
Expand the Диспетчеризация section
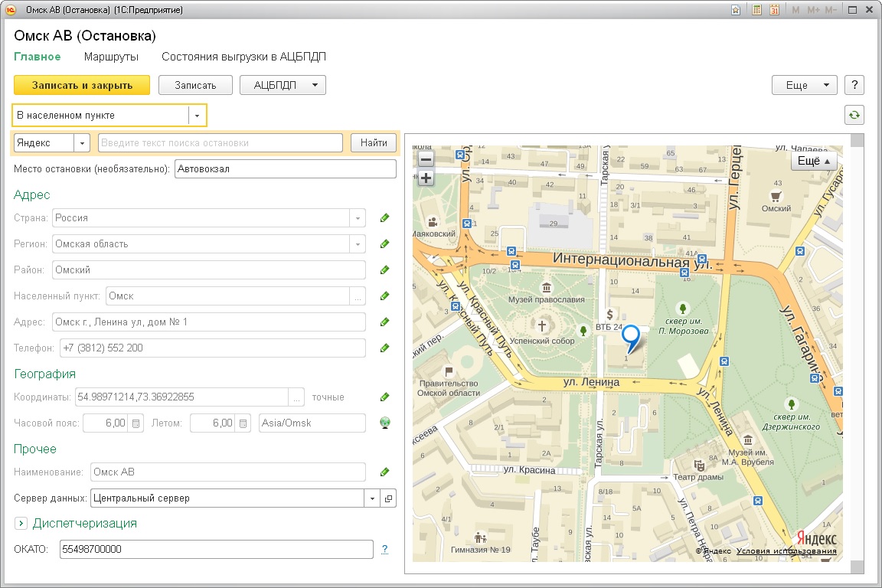coord(21,524)
